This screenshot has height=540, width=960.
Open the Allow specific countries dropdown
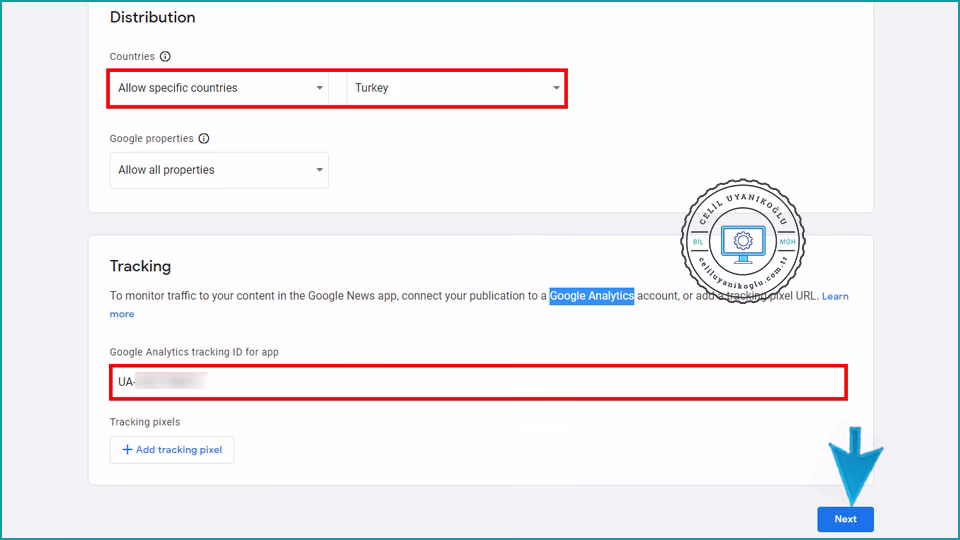tap(220, 88)
